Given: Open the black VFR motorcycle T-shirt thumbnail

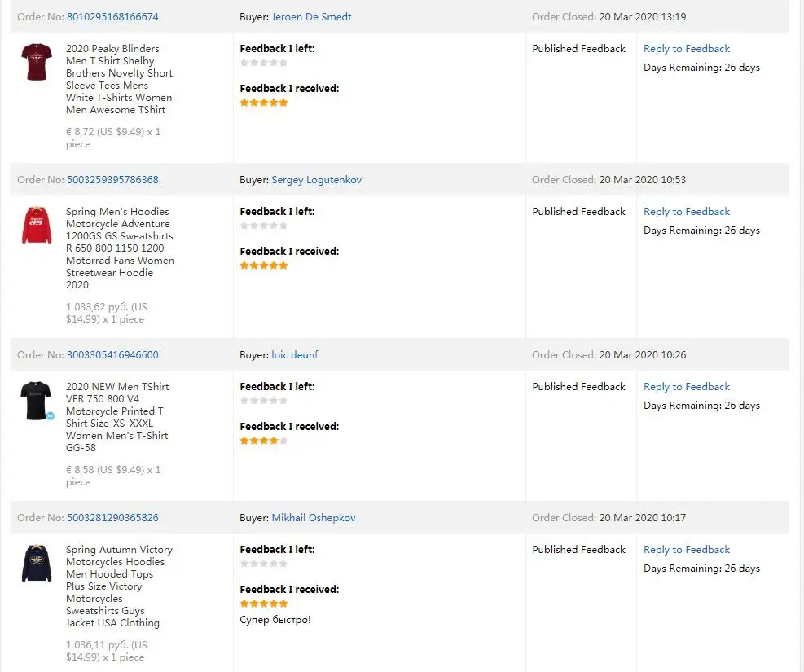Looking at the screenshot, I should point(37,400).
